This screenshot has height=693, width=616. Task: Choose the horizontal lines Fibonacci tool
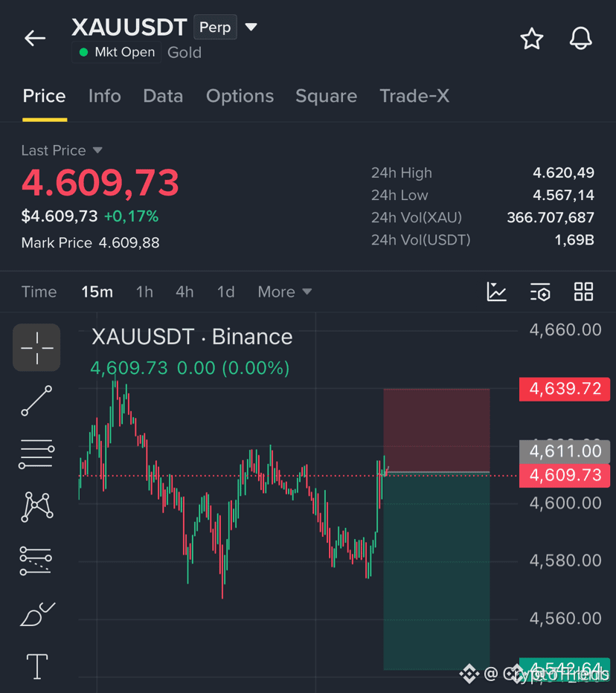36,454
